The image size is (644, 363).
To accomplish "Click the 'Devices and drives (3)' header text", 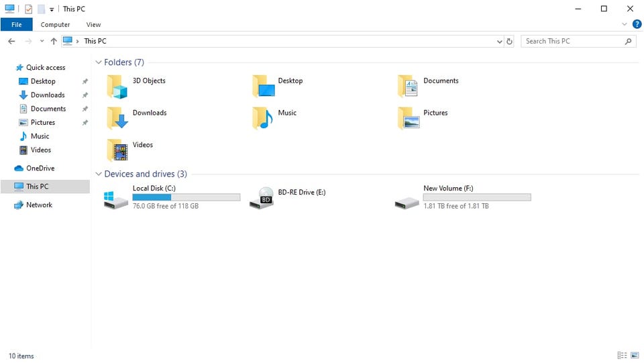I will pyautogui.click(x=146, y=174).
